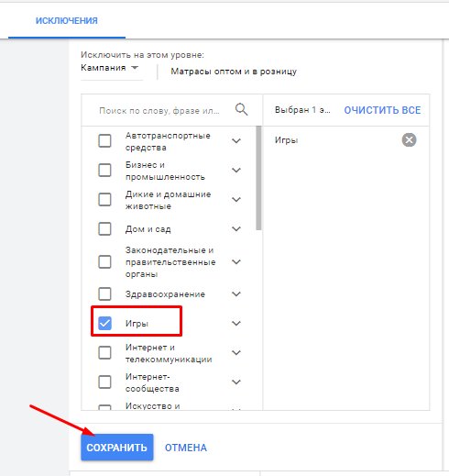Expand Дикие и домашние животные category

pyautogui.click(x=236, y=200)
